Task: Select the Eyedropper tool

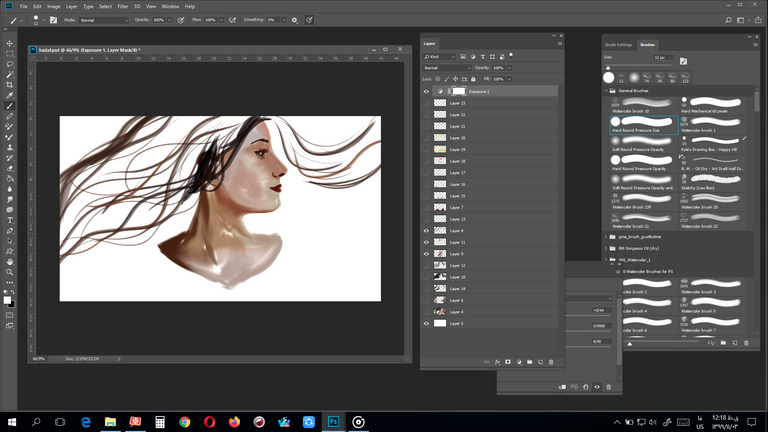Action: (x=9, y=96)
